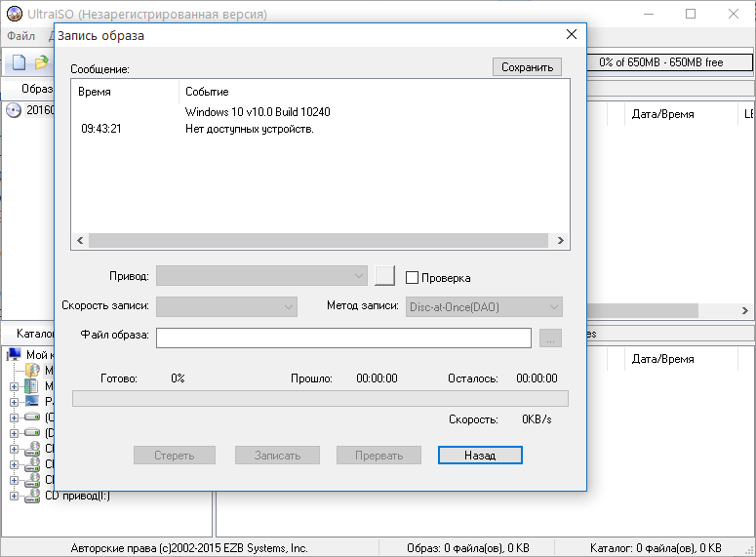This screenshot has width=756, height=557.
Task: Click lower Дата/Время column header in catalog
Action: [663, 359]
